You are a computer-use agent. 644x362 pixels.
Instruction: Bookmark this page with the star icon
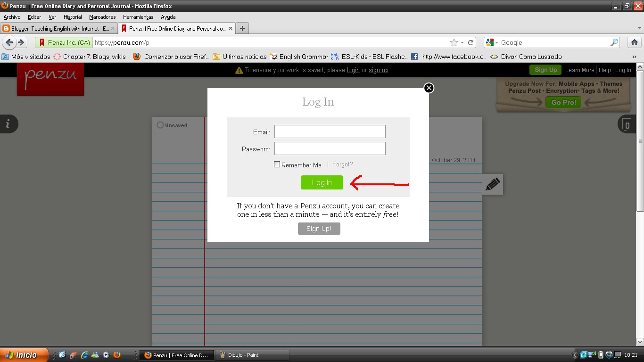[454, 42]
